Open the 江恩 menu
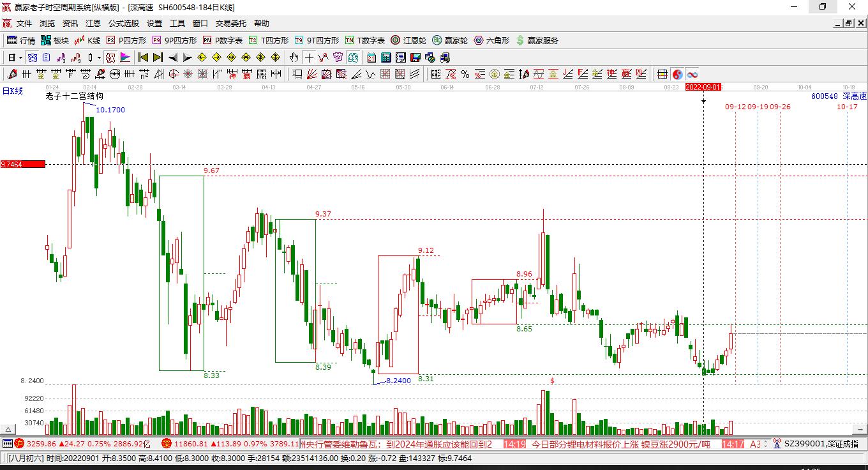The height and width of the screenshot is (470, 868). pos(93,23)
